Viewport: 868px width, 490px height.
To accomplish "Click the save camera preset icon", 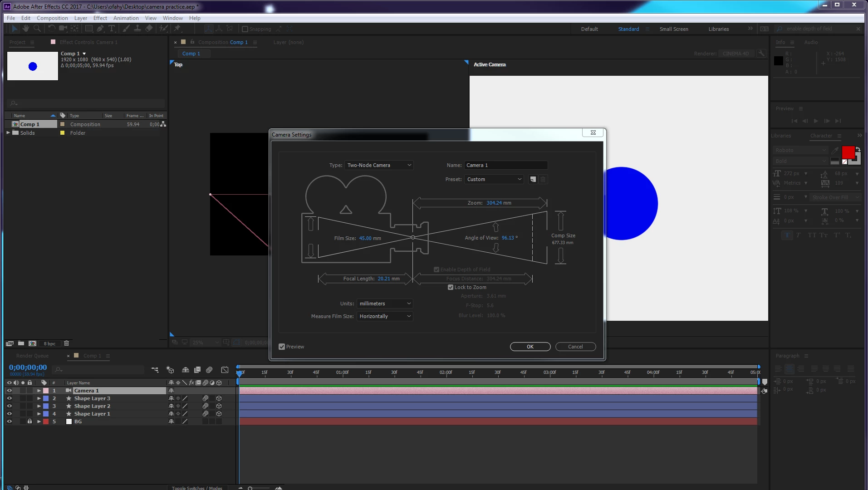I will (533, 179).
